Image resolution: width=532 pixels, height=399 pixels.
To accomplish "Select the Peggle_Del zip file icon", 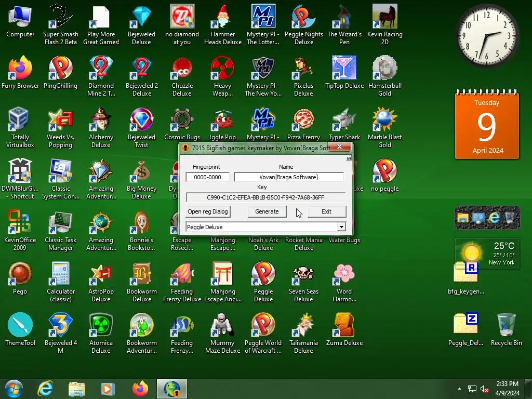I will click(x=466, y=330).
